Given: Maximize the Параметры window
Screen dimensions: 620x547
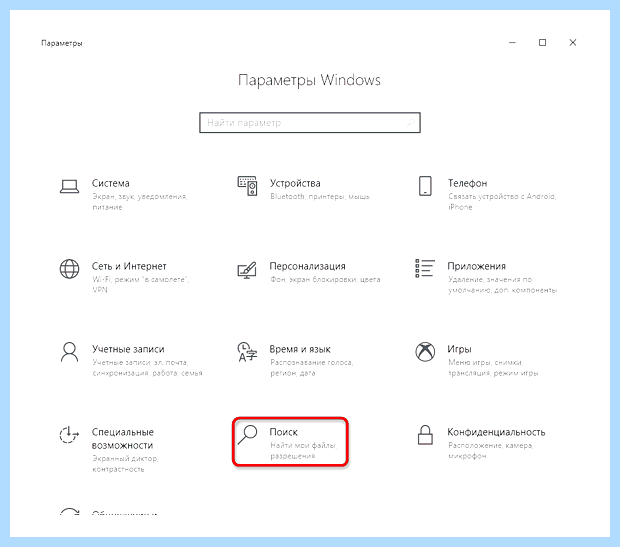Looking at the screenshot, I should 542,42.
